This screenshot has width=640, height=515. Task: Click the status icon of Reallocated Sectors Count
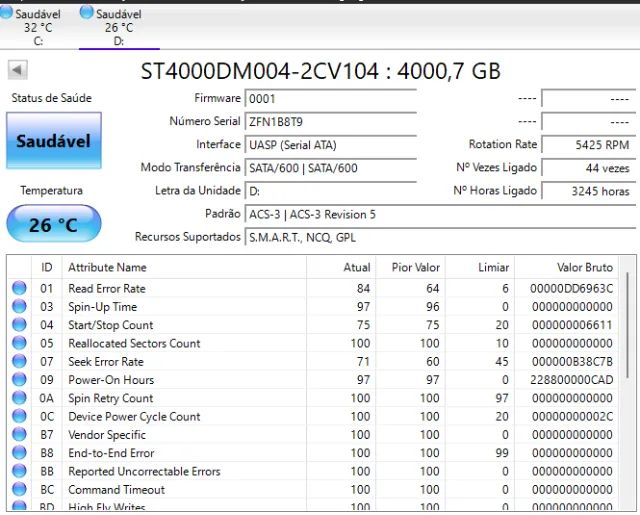19,343
